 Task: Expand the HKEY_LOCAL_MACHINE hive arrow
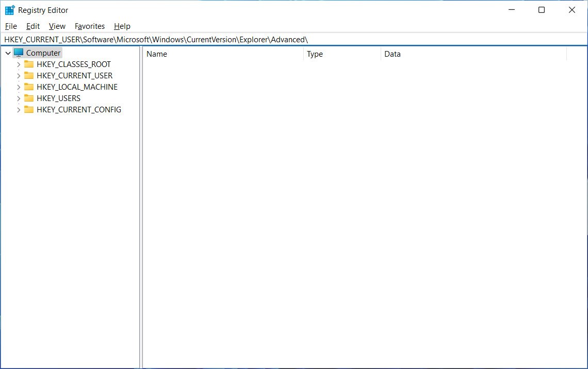point(19,87)
